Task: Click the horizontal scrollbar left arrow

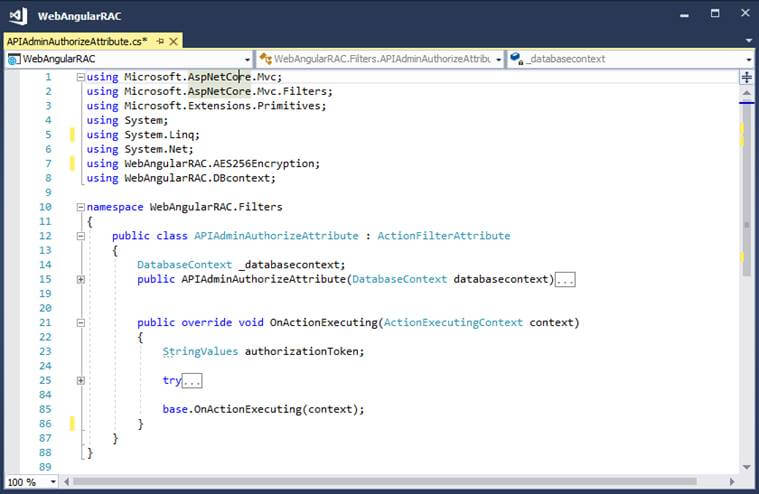Action: (x=66, y=481)
